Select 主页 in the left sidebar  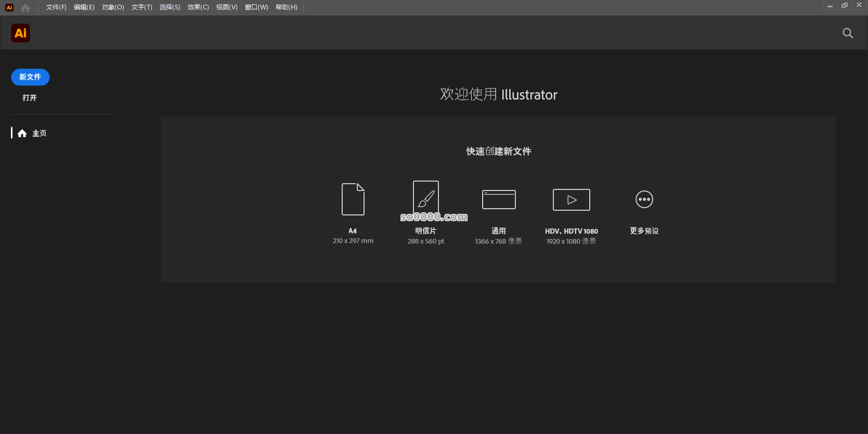39,134
